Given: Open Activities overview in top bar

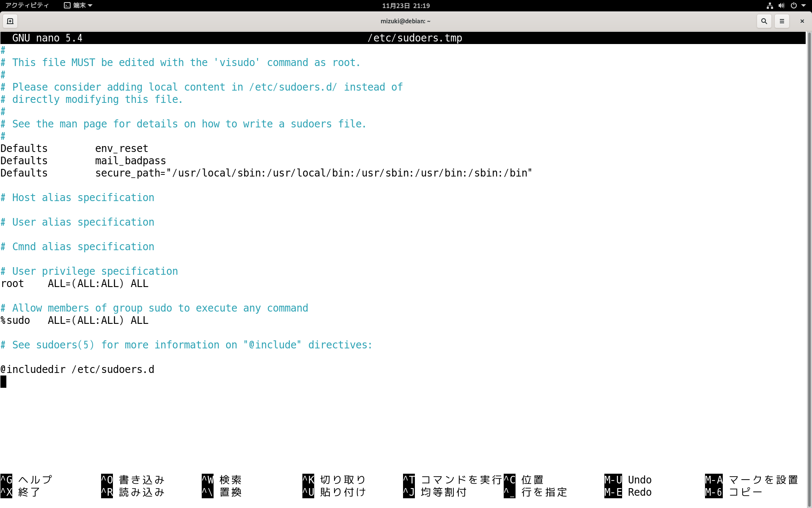Looking at the screenshot, I should pyautogui.click(x=27, y=6).
